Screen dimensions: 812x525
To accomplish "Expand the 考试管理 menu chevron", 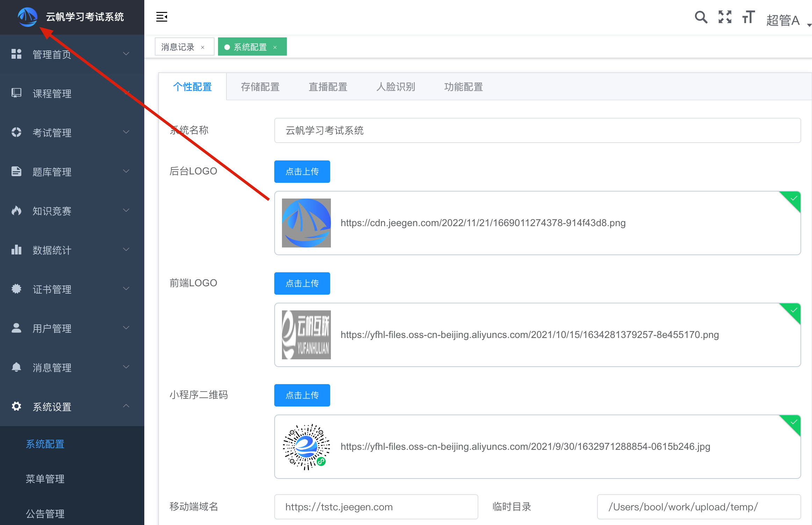I will point(126,132).
